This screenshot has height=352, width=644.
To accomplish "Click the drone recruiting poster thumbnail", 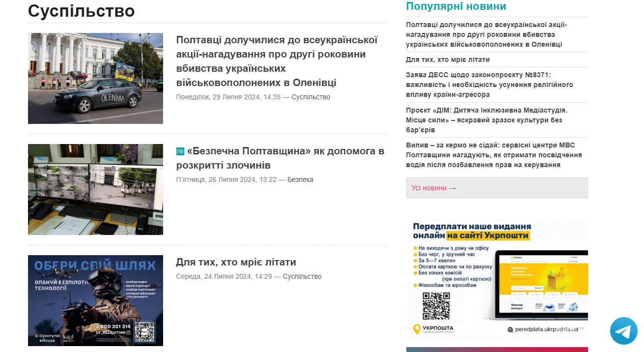I will 95,300.
